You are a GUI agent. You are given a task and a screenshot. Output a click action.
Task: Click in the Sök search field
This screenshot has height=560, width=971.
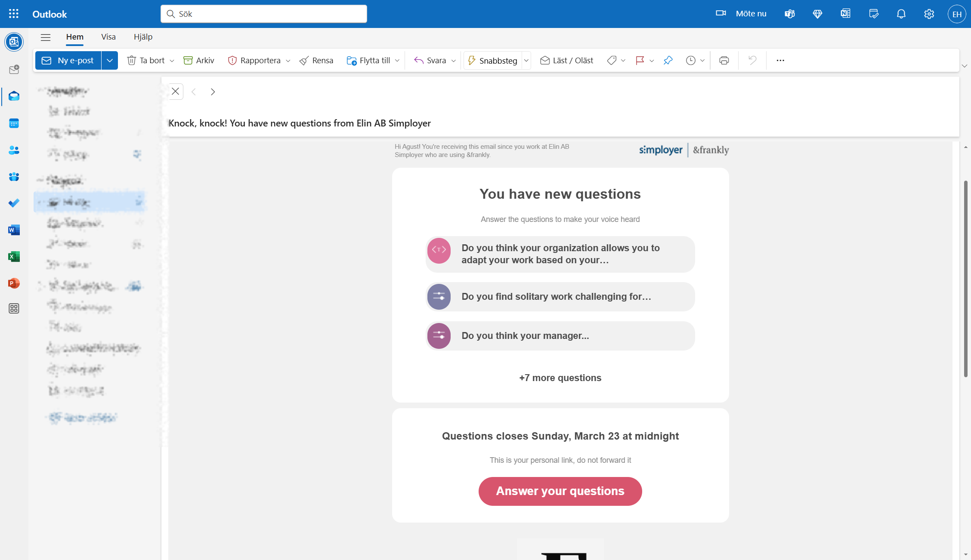[x=263, y=14]
